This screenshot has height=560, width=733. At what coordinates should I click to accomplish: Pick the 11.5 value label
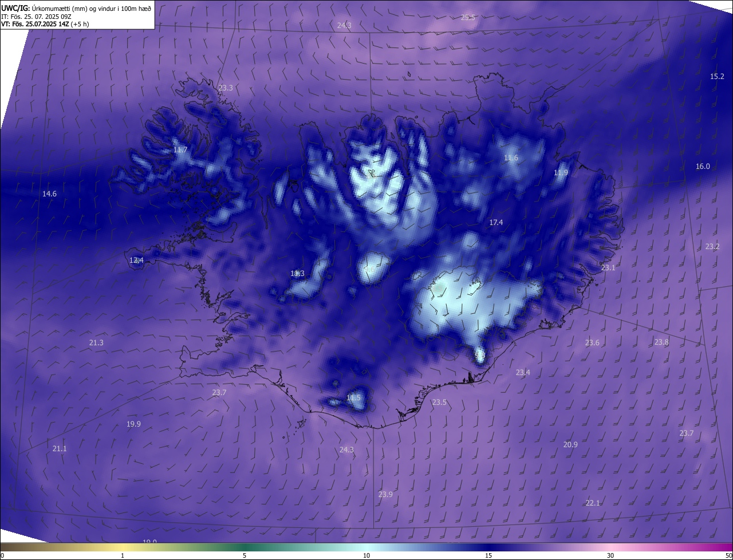354,398
